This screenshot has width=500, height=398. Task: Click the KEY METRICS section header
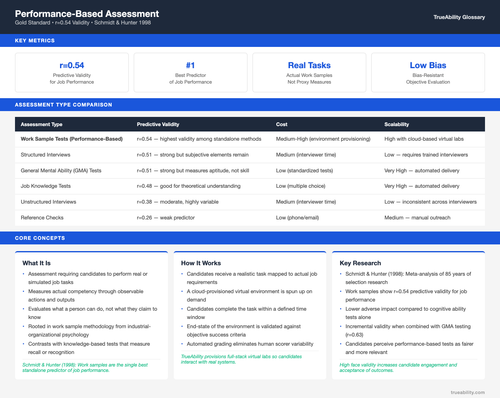(35, 40)
